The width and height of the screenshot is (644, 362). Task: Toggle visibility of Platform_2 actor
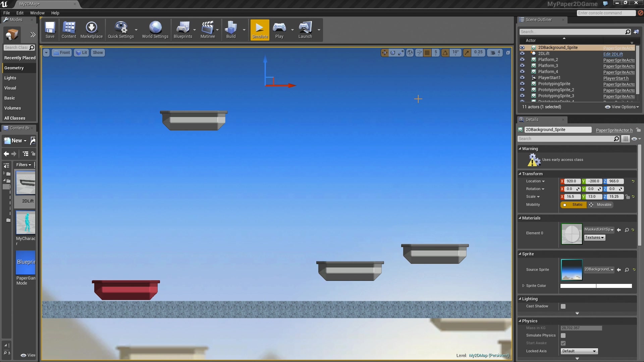click(x=523, y=59)
